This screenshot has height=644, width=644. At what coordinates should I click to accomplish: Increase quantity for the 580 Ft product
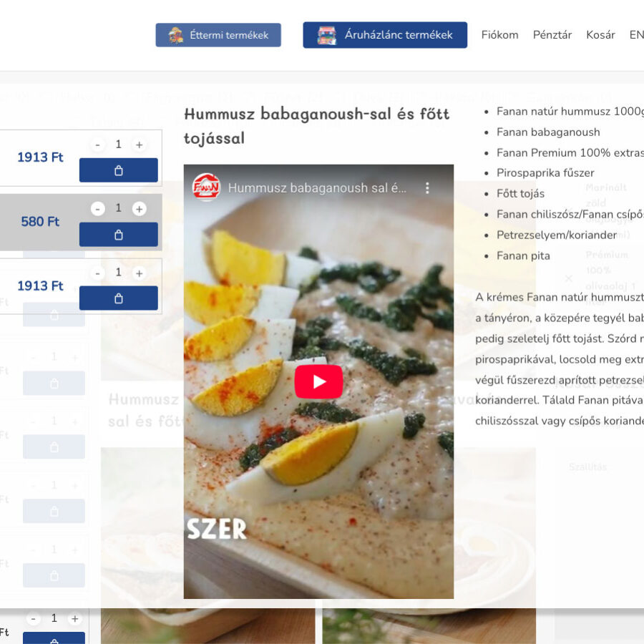pyautogui.click(x=139, y=209)
